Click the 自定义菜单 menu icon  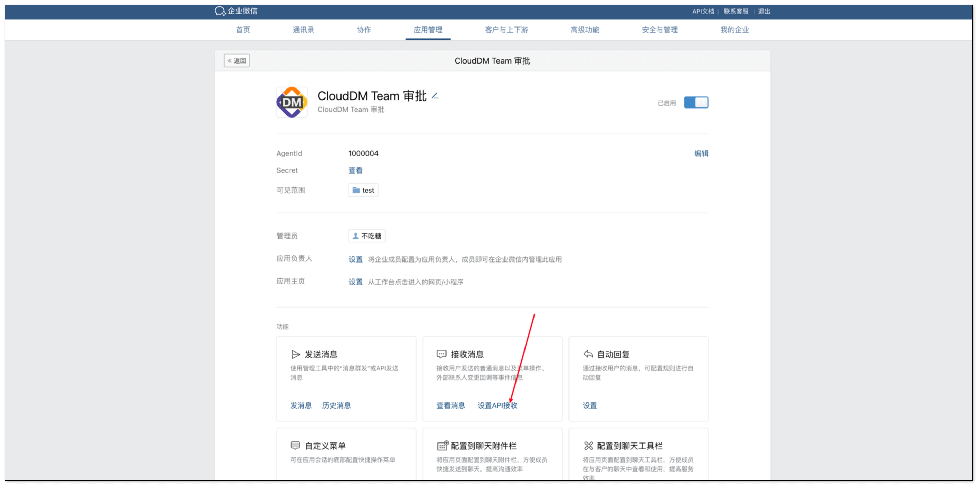tap(295, 445)
